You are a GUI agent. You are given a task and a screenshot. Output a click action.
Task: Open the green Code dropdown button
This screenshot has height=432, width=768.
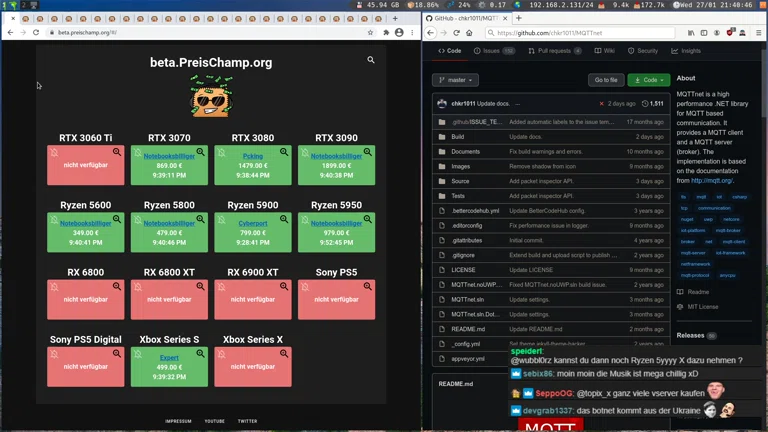649,80
